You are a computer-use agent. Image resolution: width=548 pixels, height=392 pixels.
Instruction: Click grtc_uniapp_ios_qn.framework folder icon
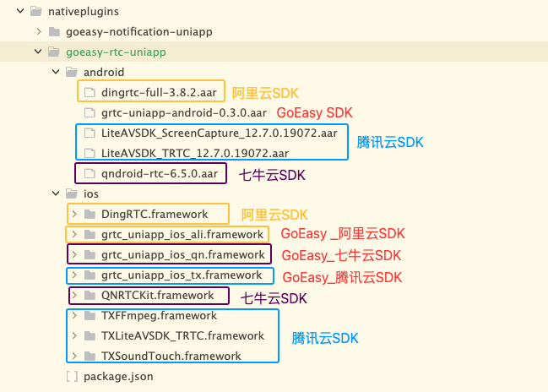coord(90,254)
